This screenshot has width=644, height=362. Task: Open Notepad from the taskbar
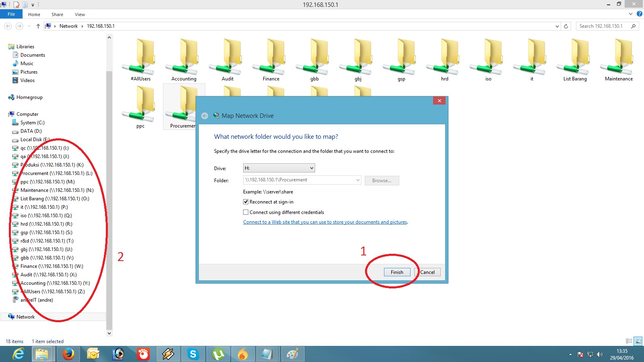(x=268, y=354)
